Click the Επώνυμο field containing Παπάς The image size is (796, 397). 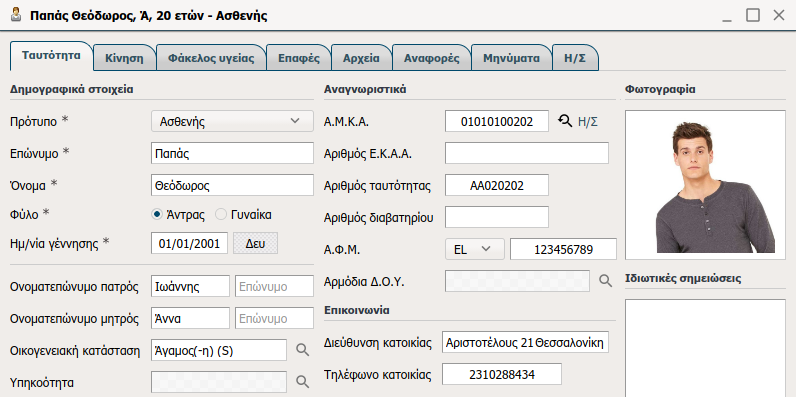[233, 153]
